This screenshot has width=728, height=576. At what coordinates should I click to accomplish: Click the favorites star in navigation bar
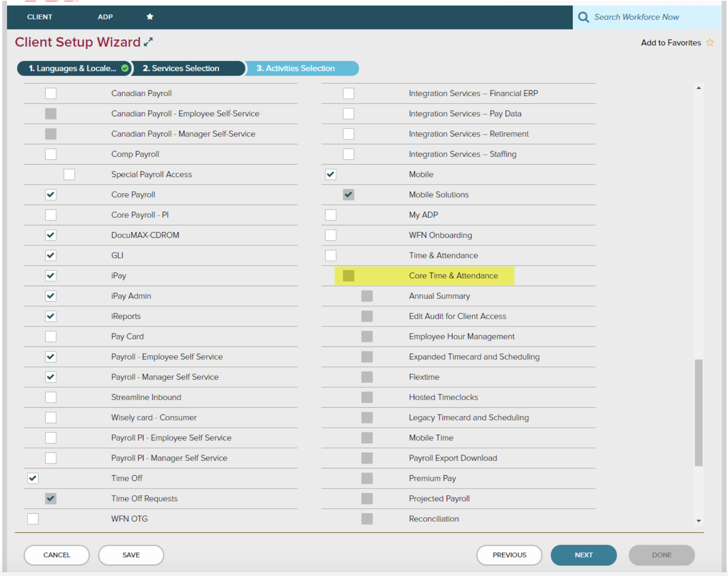pos(150,17)
